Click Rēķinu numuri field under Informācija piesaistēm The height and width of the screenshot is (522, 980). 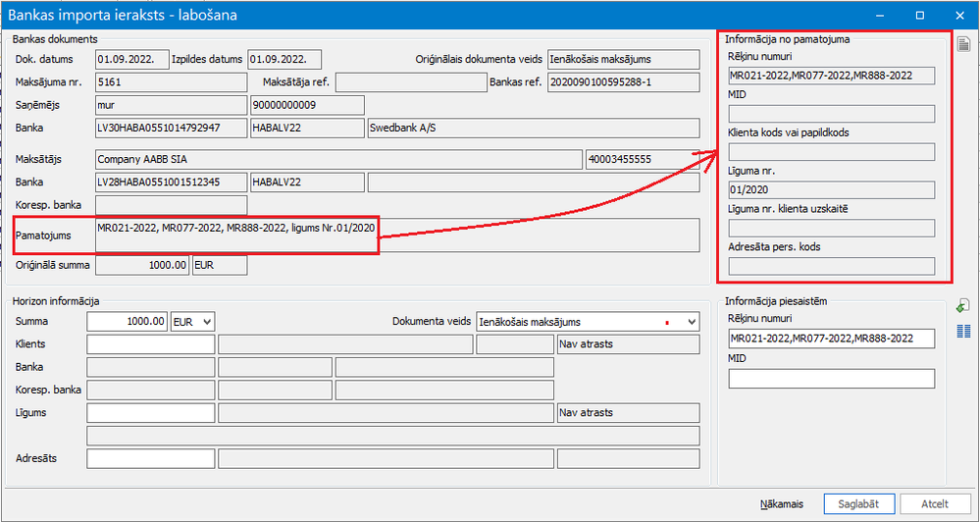pos(832,339)
